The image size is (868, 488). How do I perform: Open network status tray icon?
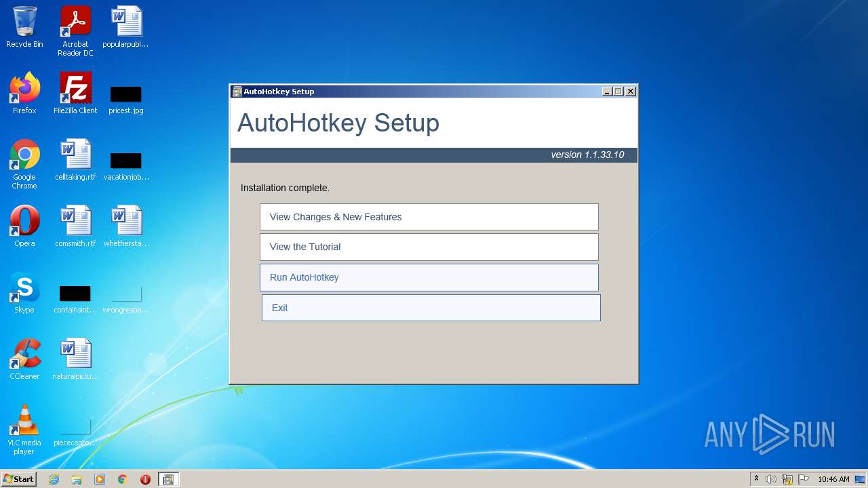787,479
